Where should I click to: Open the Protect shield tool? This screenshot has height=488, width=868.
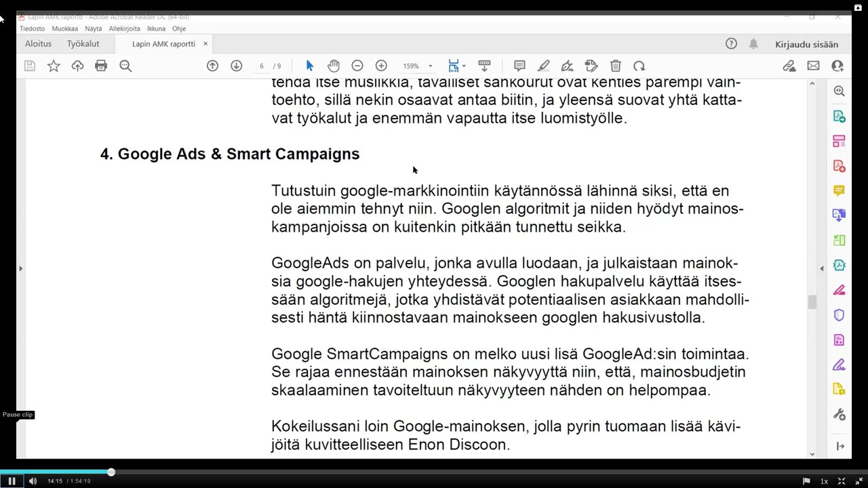pos(839,315)
